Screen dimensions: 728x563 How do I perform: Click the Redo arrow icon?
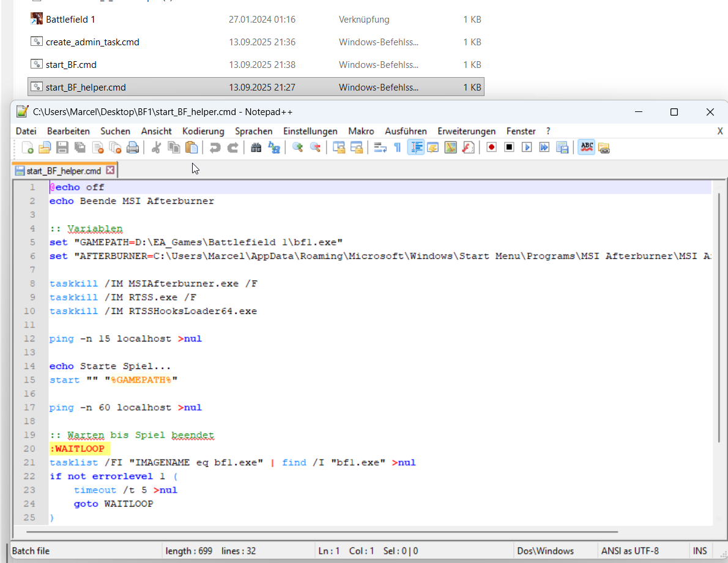[x=232, y=147]
